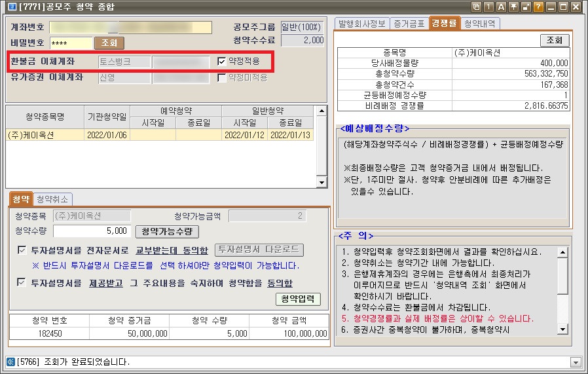Click the 주의 notice scroll down arrow

click(562, 329)
